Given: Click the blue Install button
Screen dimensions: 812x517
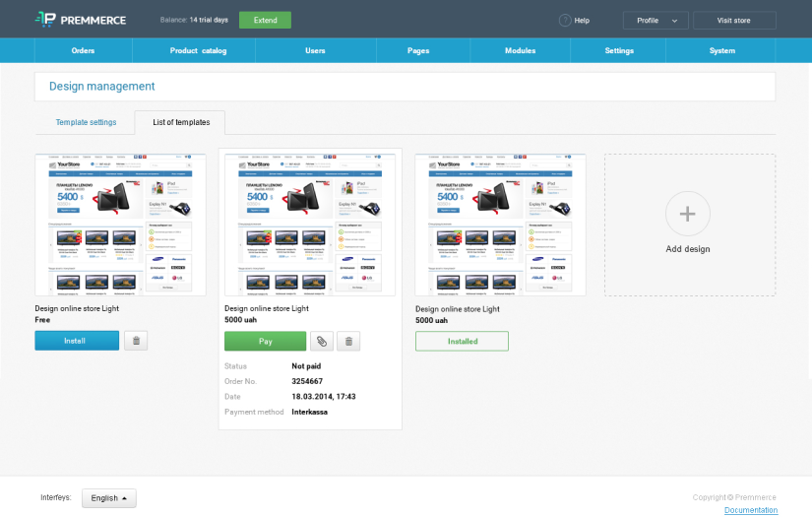Looking at the screenshot, I should click(77, 341).
